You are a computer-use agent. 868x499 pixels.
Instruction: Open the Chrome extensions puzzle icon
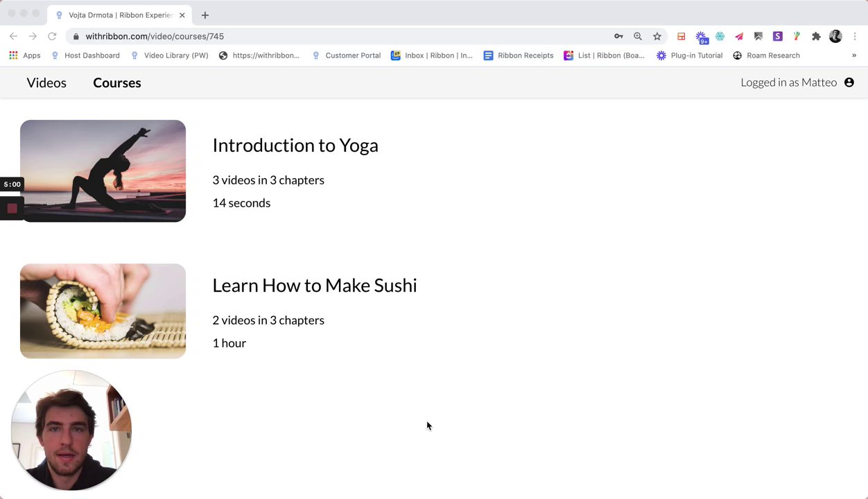click(x=816, y=36)
